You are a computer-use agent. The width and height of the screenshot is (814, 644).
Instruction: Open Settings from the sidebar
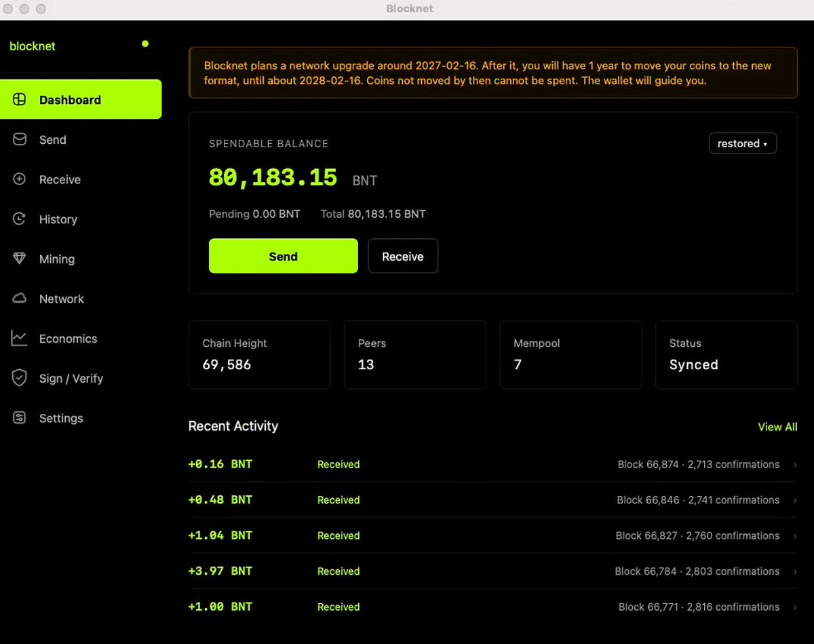(x=81, y=418)
